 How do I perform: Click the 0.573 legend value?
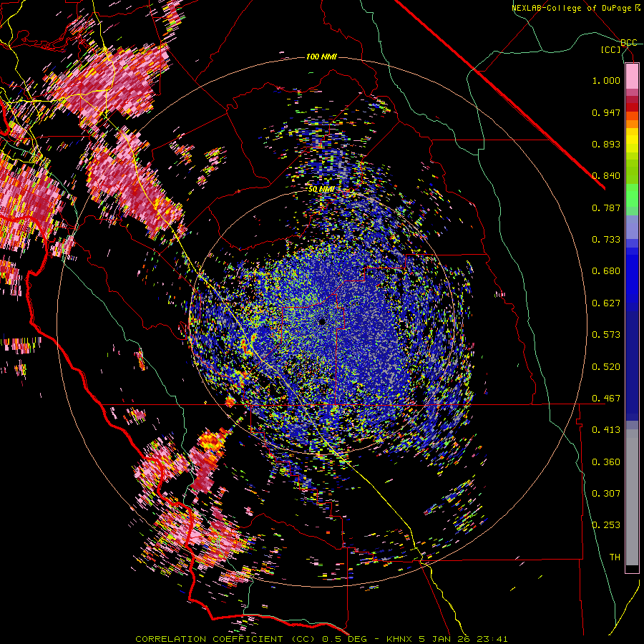pos(606,335)
